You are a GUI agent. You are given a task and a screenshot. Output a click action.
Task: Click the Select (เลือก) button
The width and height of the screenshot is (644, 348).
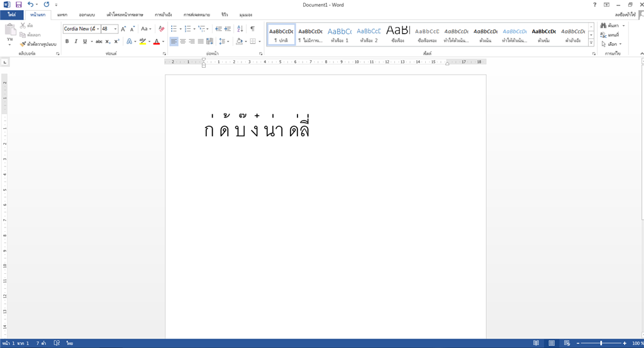point(611,44)
